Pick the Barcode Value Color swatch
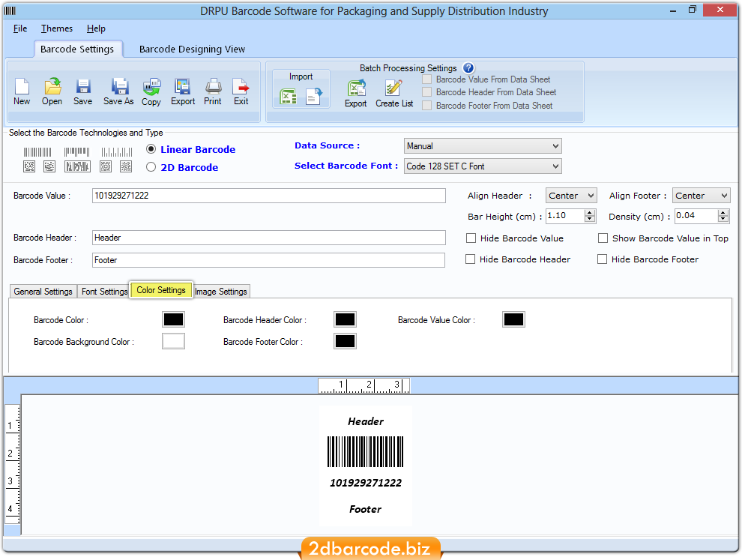742x560 pixels. click(514, 319)
